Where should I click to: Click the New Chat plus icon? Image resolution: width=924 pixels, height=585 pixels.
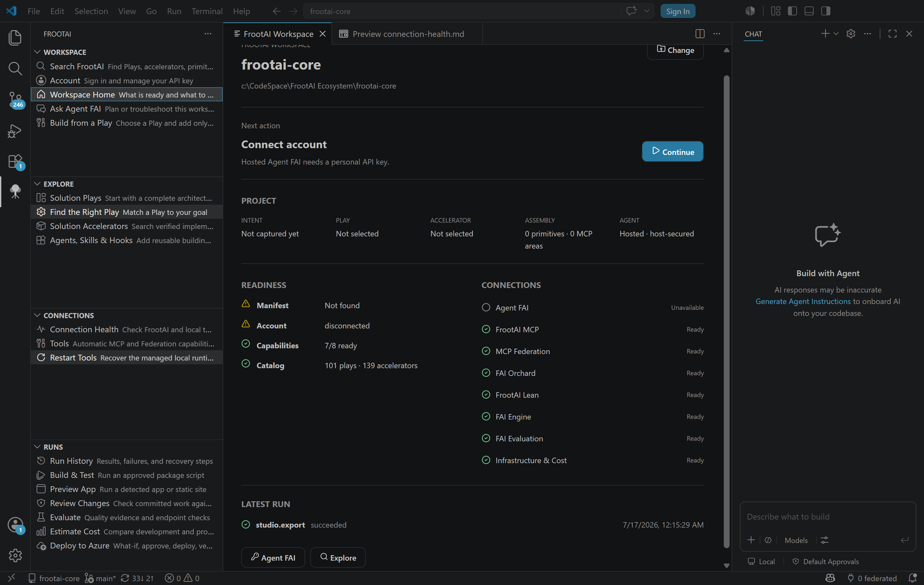(825, 34)
